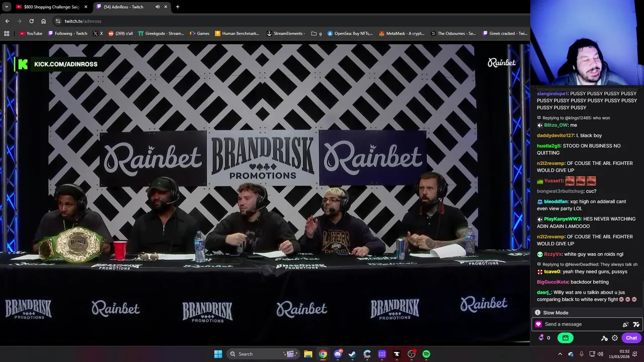Open OBS Studio from the taskbar
The width and height of the screenshot is (644, 362).
point(412,354)
